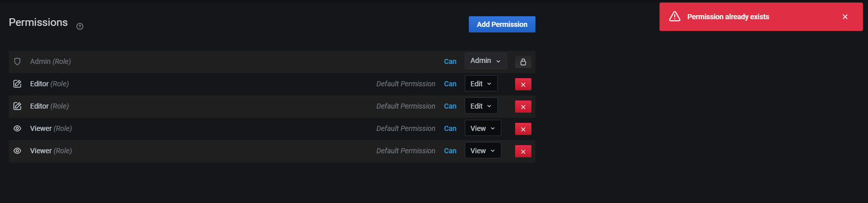This screenshot has height=203, width=868.
Task: Open the second Editor row's Edit dropdown
Action: (x=481, y=106)
